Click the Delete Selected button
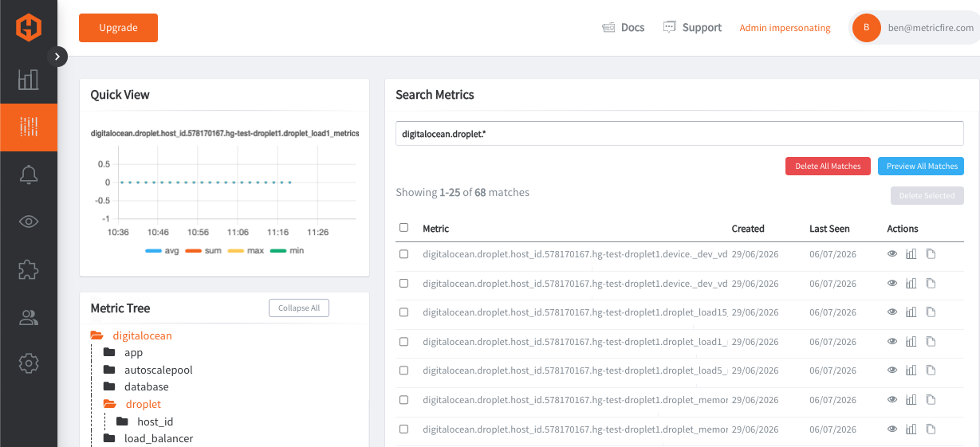The width and height of the screenshot is (980, 447). 927,196
